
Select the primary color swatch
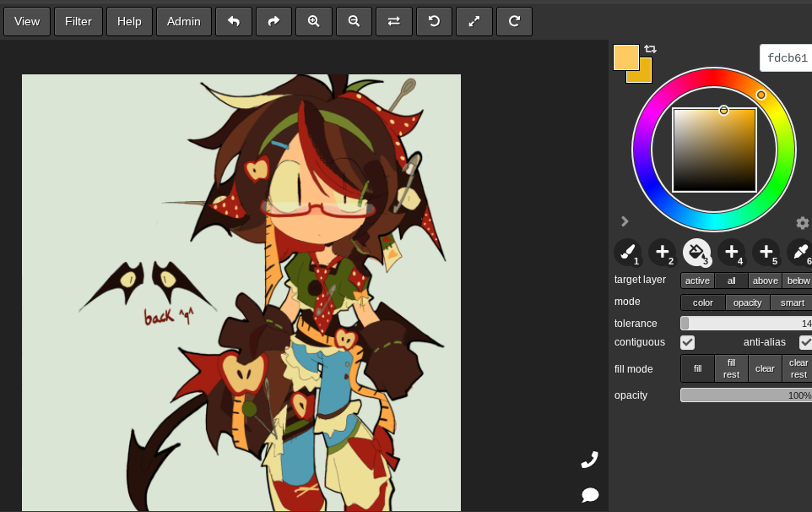626,57
